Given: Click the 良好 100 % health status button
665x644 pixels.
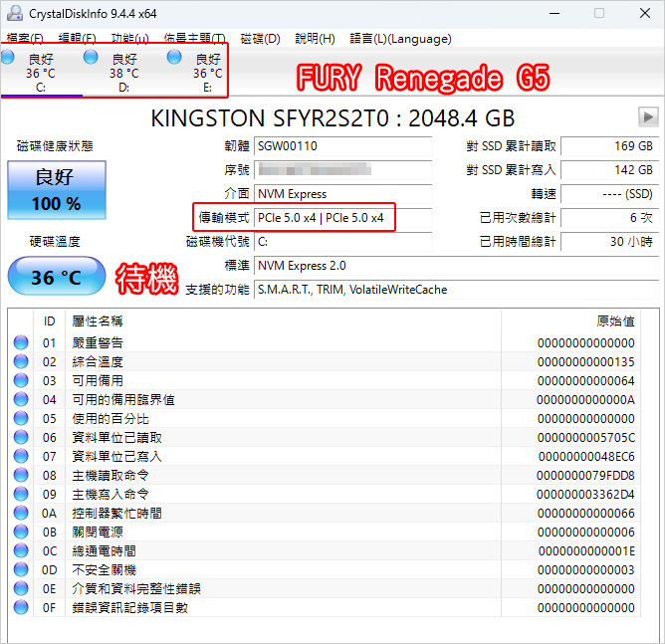Looking at the screenshot, I should click(x=57, y=189).
